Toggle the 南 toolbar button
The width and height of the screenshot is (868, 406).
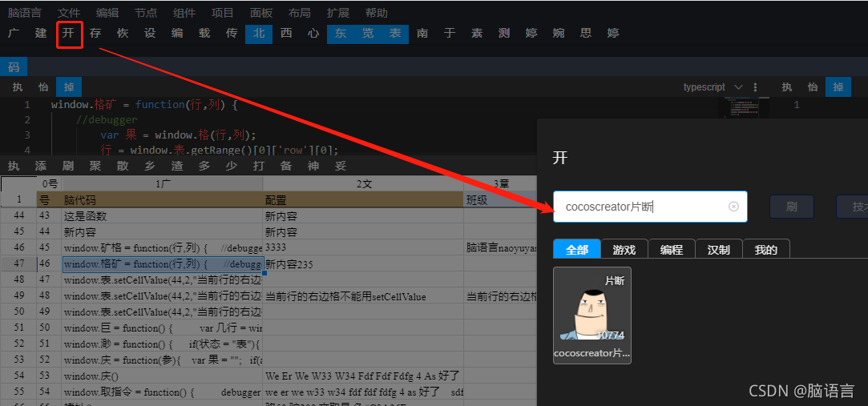[422, 33]
